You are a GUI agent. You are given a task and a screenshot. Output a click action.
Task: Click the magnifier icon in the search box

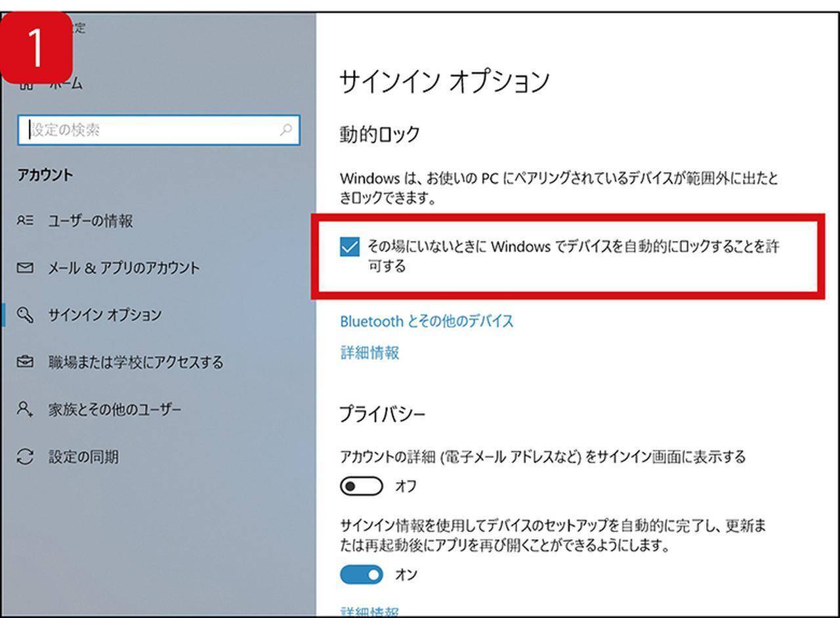tap(285, 130)
